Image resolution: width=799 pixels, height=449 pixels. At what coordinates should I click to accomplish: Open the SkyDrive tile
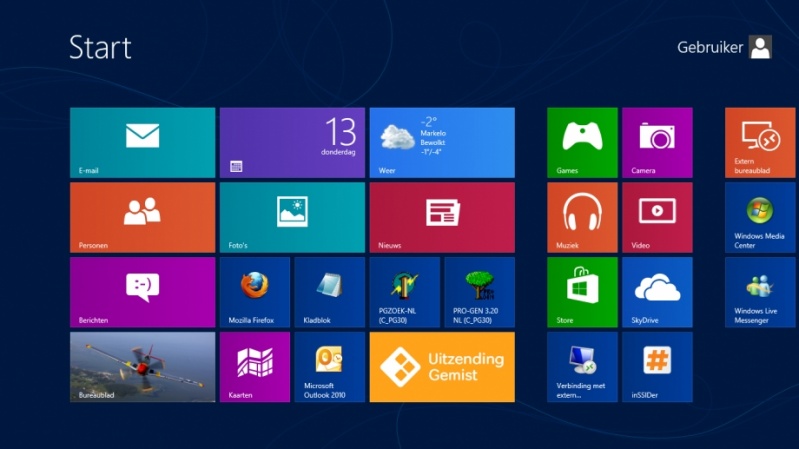point(657,292)
